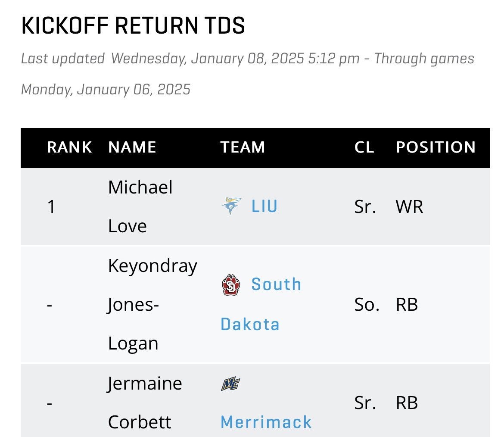Click rank number 1 cell
504x437 pixels.
point(51,206)
